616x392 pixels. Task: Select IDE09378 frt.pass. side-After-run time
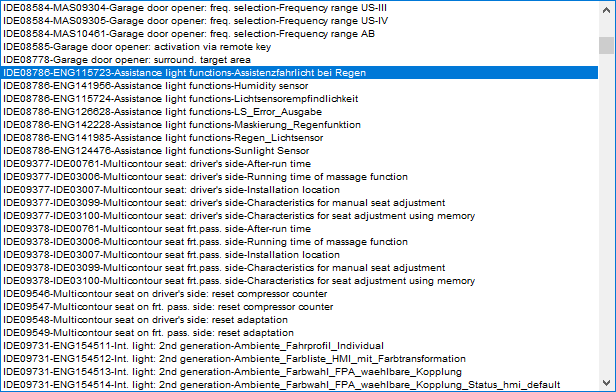[x=299, y=228]
